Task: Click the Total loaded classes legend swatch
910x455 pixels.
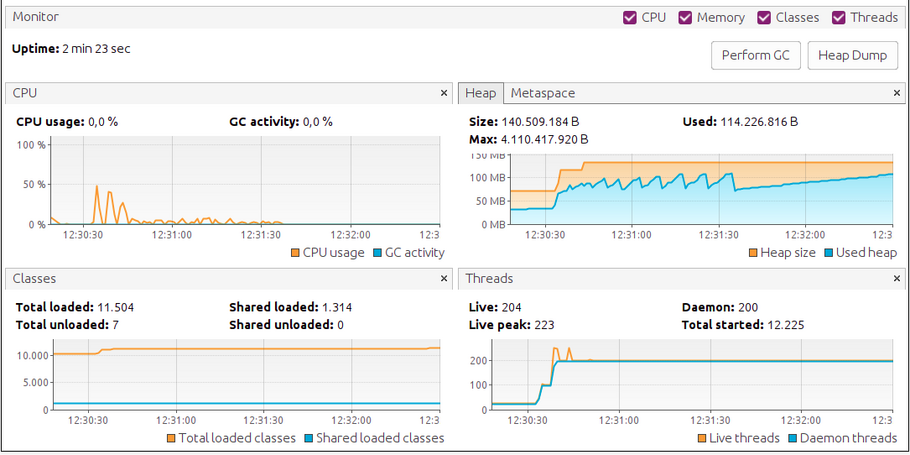Action: 171,438
